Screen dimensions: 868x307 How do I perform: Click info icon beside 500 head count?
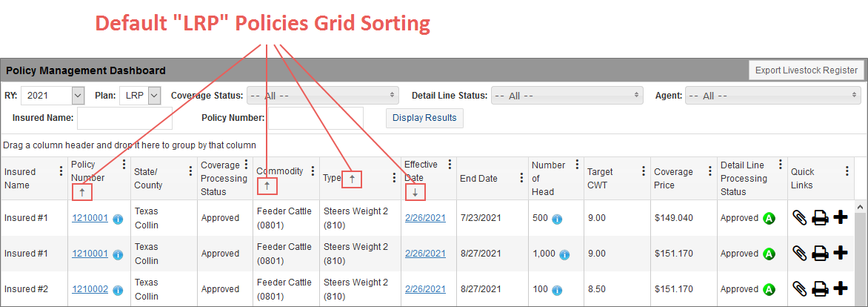point(557,219)
